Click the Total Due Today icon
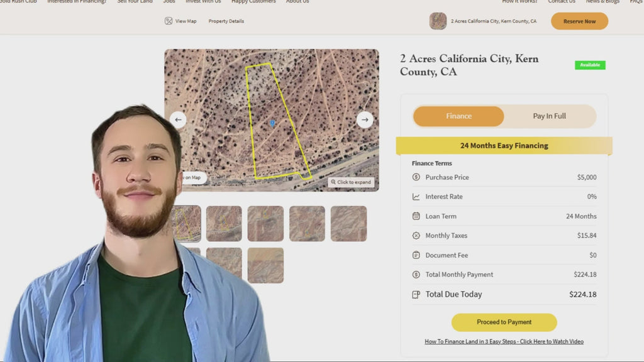This screenshot has width=644, height=362. tap(416, 294)
